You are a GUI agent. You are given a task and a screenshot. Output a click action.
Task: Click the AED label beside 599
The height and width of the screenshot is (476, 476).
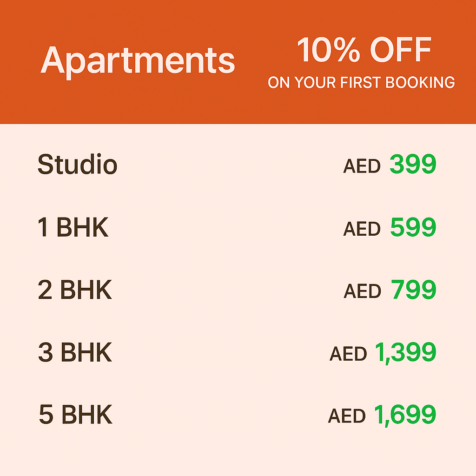[x=362, y=229]
